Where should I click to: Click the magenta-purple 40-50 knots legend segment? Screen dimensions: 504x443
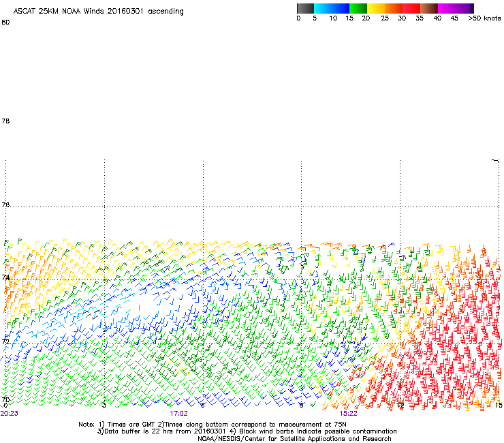[x=456, y=8]
